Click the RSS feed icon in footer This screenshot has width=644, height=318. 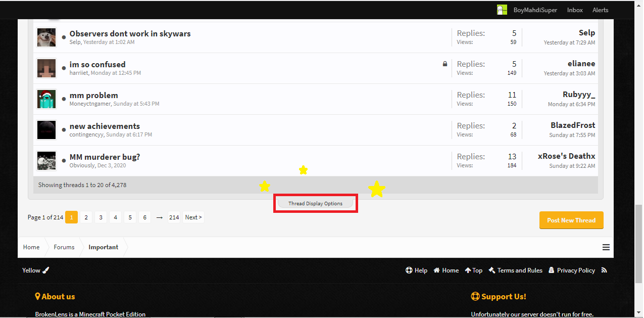(x=604, y=270)
